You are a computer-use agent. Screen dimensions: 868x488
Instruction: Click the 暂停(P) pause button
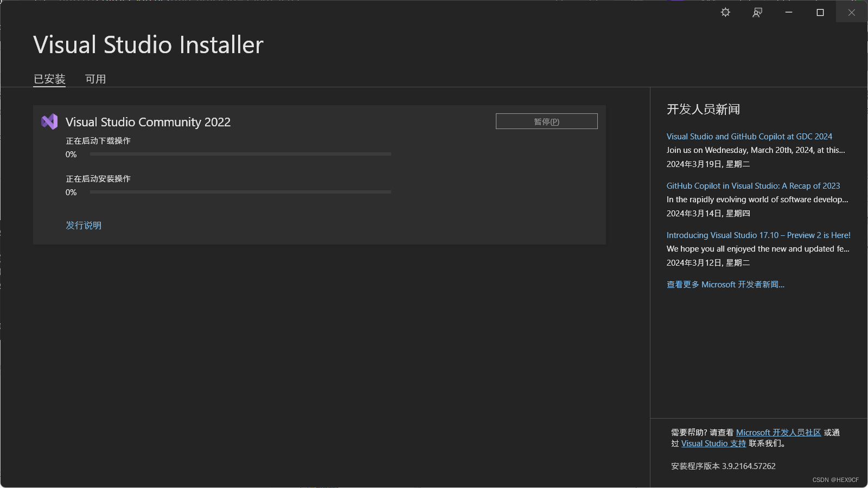pos(547,121)
